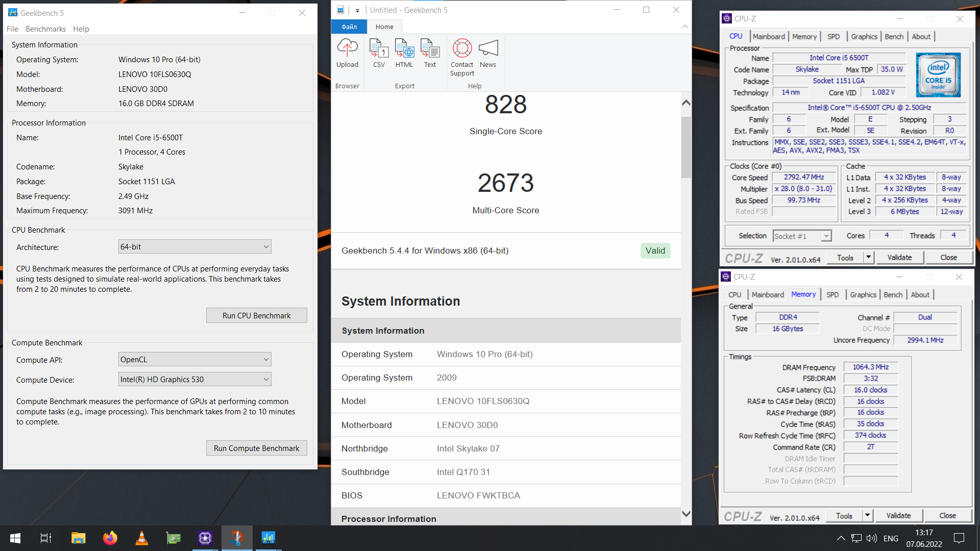Open Bench tab in bottom CPU-Z window
980x551 pixels.
coord(893,295)
